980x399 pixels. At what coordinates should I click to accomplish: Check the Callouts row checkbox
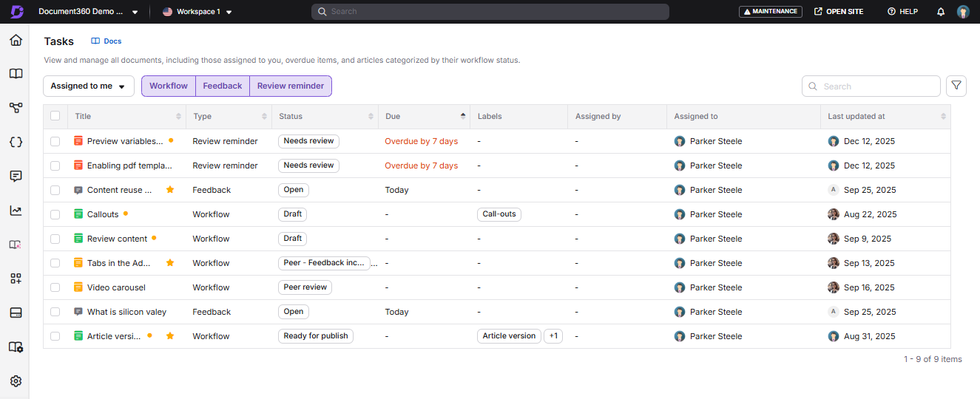[x=55, y=214]
